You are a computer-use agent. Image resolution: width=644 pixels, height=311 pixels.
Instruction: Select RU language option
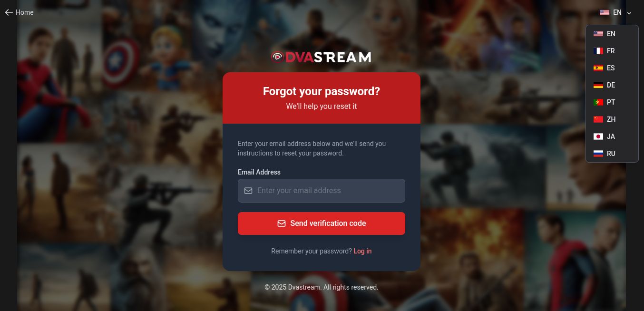pyautogui.click(x=612, y=154)
